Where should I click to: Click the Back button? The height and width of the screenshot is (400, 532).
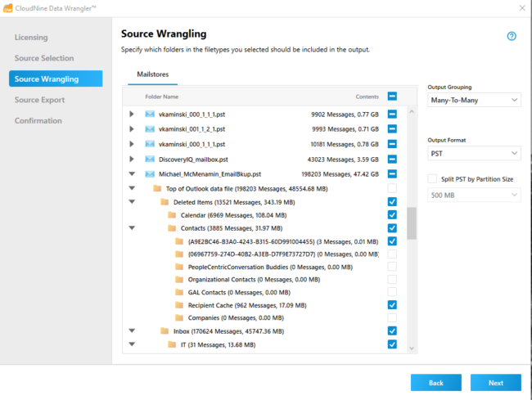[436, 382]
